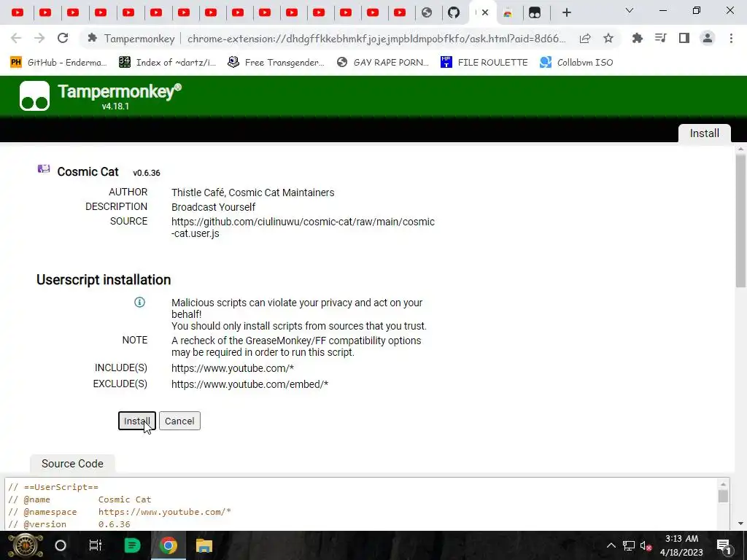
Task: Open the FILE ROULETTE bookmark
Action: (484, 63)
